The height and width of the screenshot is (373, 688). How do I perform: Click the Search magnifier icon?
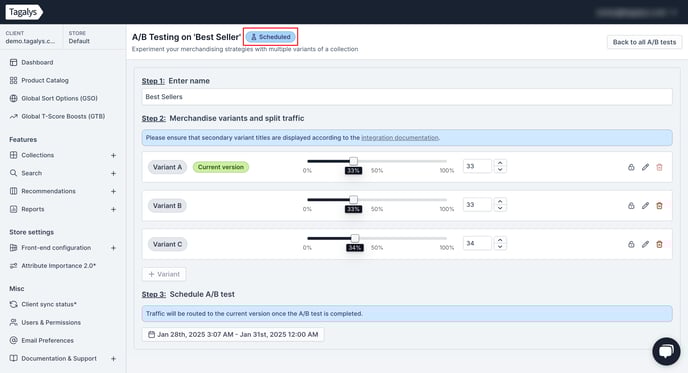14,173
